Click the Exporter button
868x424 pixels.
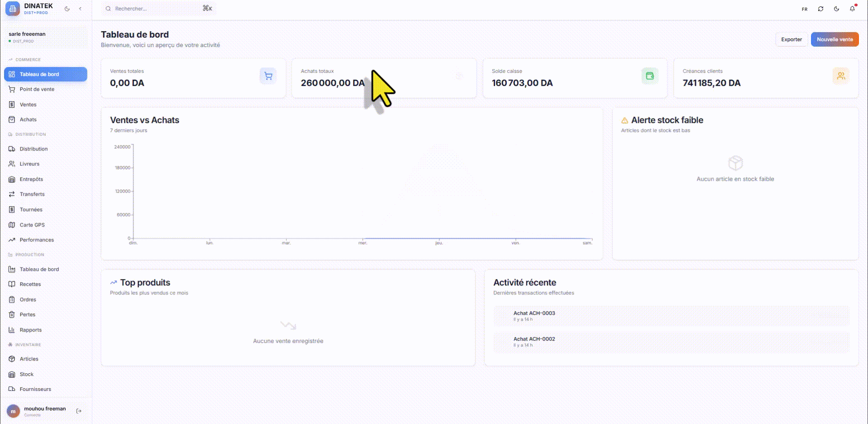[x=791, y=39]
